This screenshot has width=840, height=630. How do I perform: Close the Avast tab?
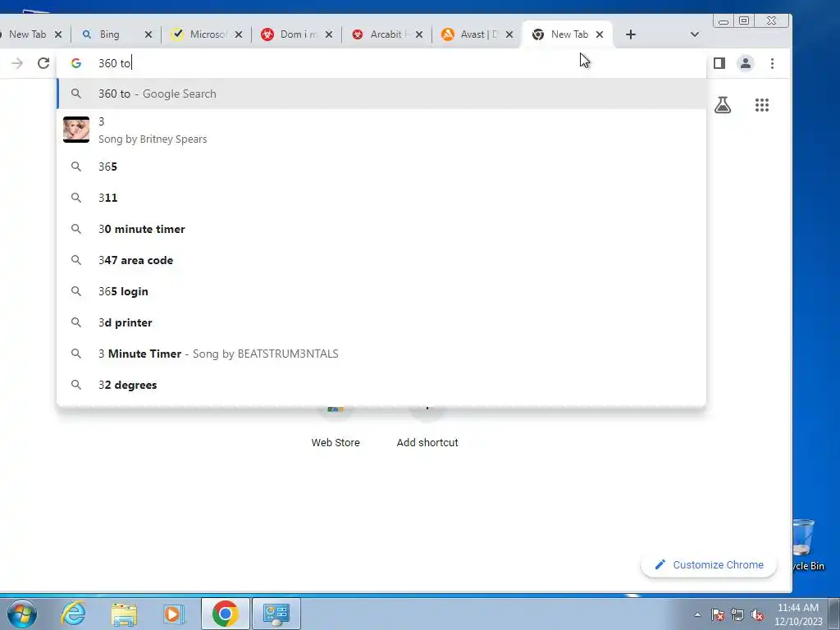coord(509,34)
